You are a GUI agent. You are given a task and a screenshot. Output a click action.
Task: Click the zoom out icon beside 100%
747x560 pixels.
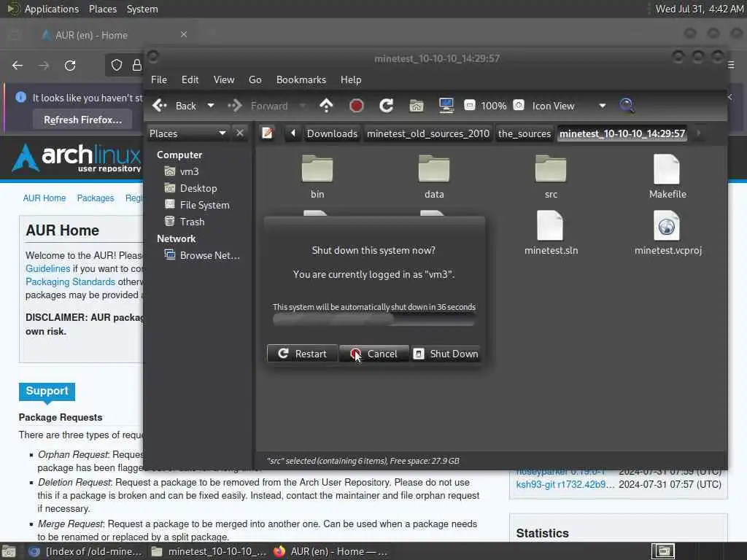tap(470, 105)
